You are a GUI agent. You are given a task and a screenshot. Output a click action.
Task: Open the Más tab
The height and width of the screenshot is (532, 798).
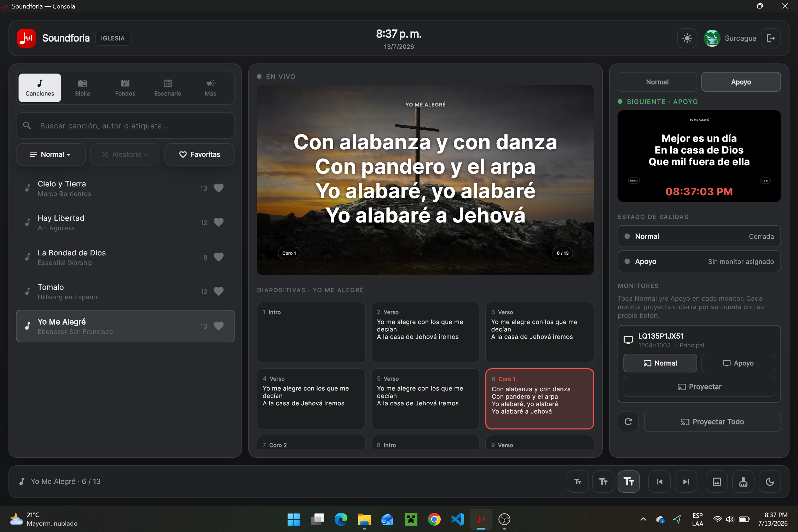pyautogui.click(x=210, y=88)
